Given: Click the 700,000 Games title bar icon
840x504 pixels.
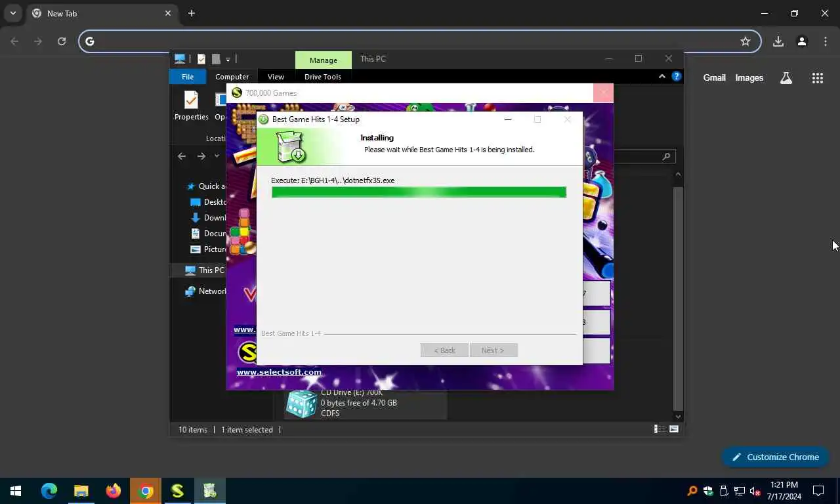Looking at the screenshot, I should 237,93.
